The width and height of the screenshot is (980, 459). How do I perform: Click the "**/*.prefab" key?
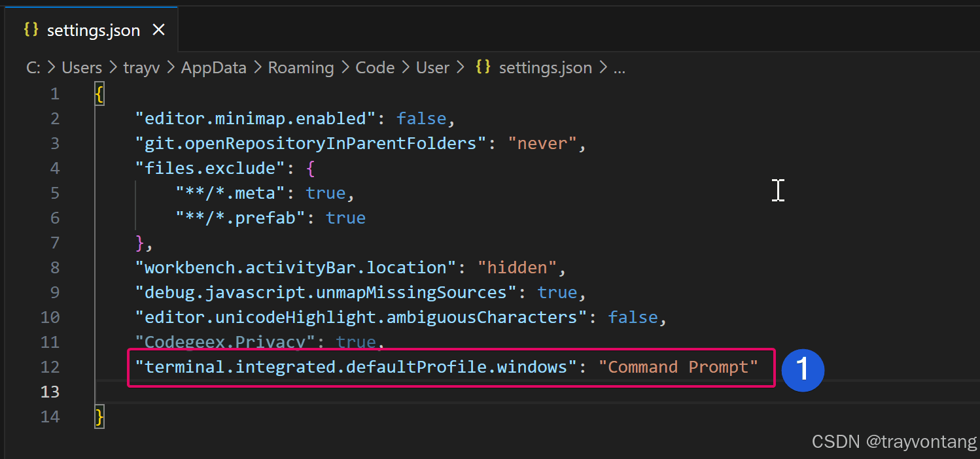pyautogui.click(x=240, y=218)
